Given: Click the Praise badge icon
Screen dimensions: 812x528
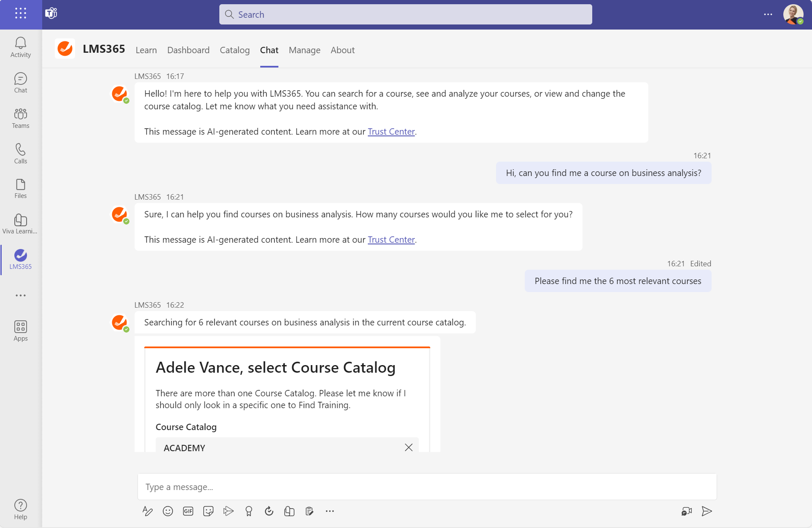Looking at the screenshot, I should 249,512.
